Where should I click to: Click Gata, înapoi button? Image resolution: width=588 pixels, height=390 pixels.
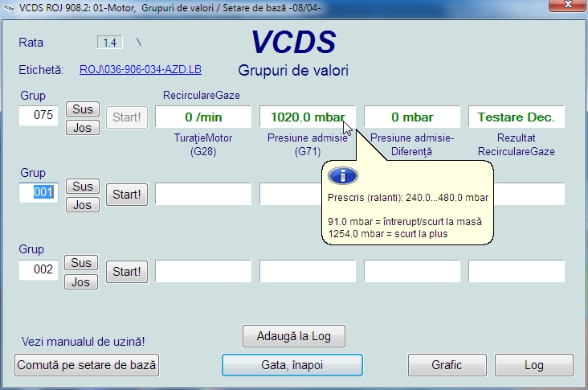[x=292, y=365]
